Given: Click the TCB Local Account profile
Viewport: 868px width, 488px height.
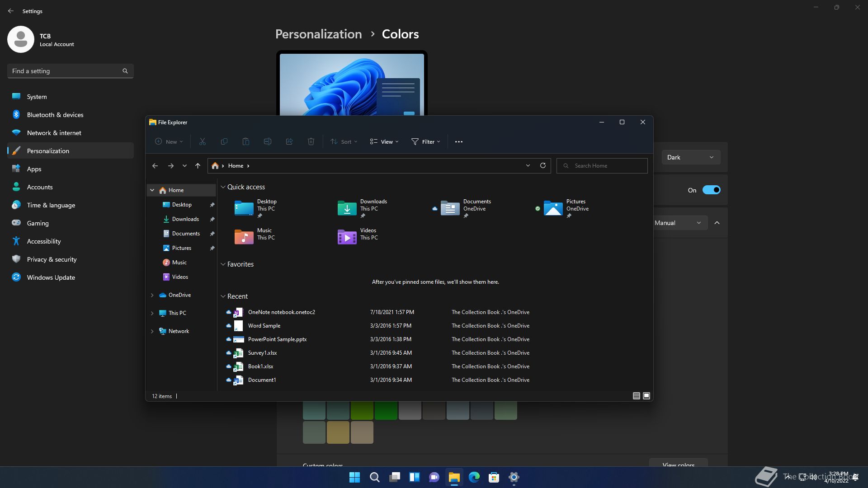Looking at the screenshot, I should (41, 40).
